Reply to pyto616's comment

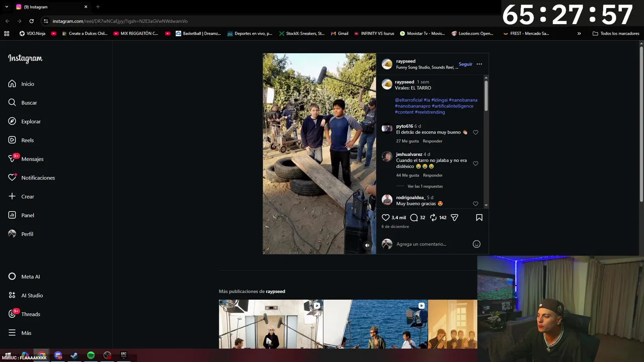point(433,141)
